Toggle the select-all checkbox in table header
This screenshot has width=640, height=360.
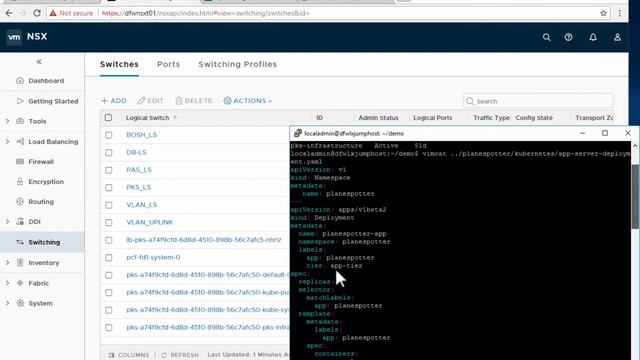point(108,118)
